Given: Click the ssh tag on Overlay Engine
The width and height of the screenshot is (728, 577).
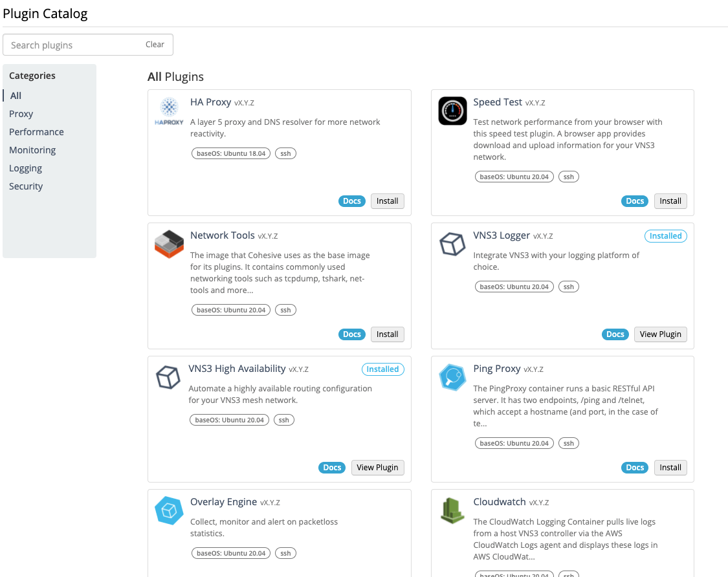Looking at the screenshot, I should (x=285, y=553).
